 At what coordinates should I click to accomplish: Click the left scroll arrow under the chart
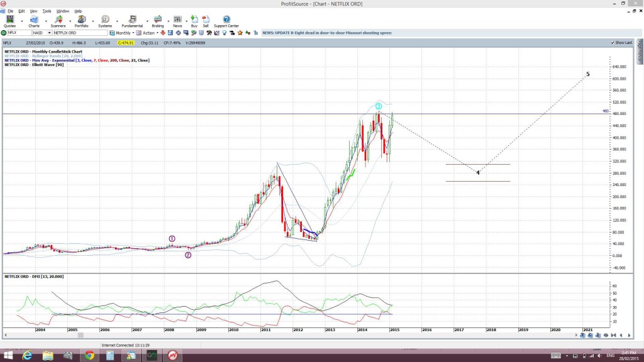[x=6, y=336]
